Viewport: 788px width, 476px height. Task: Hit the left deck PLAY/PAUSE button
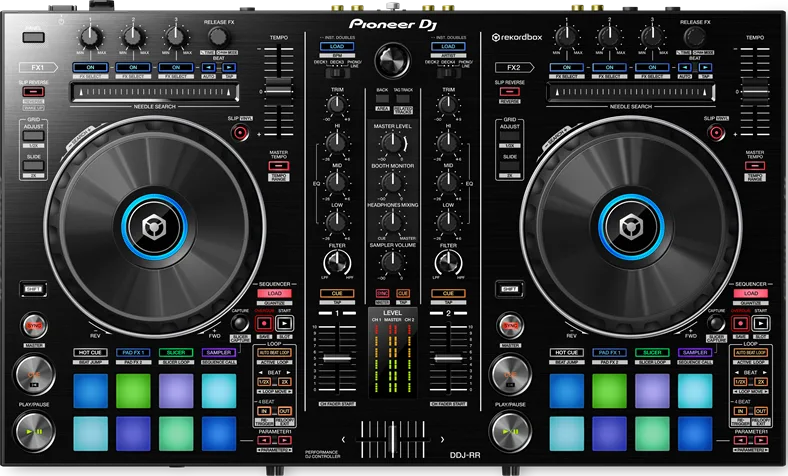pyautogui.click(x=34, y=431)
